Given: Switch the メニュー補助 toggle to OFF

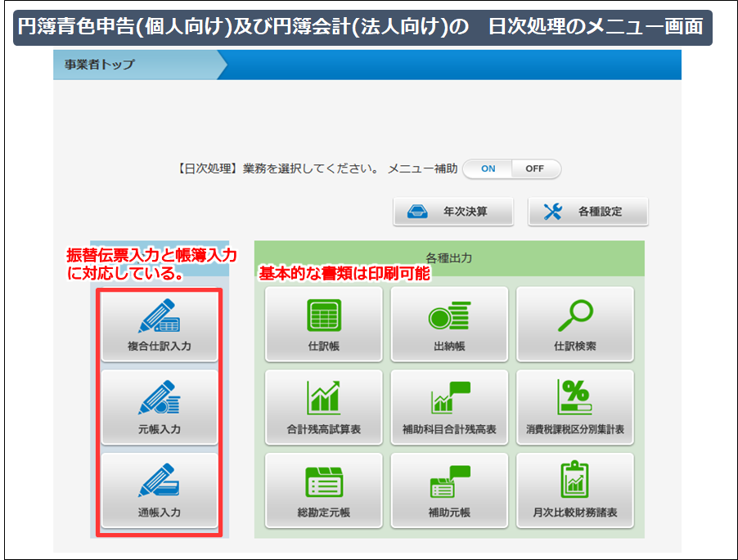Looking at the screenshot, I should coord(533,169).
